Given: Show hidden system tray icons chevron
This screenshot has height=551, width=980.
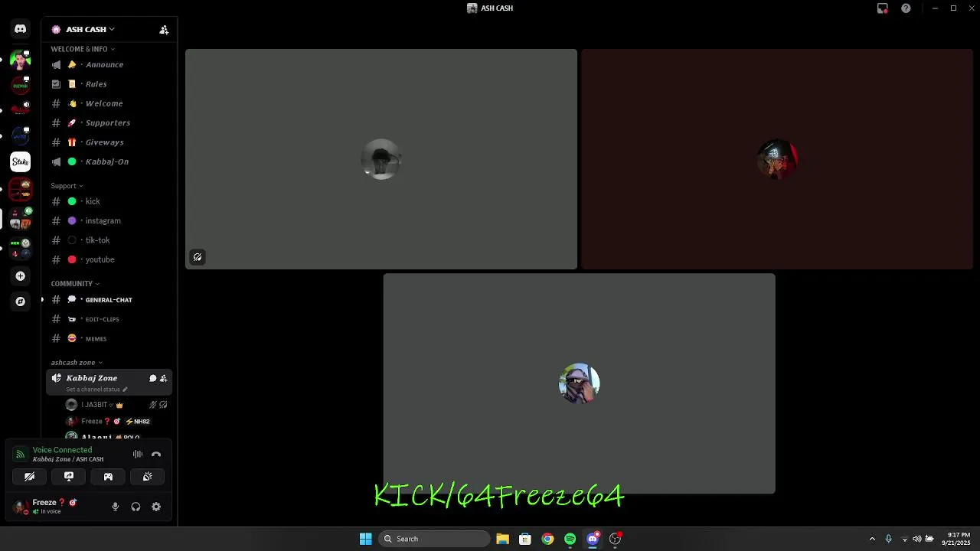Looking at the screenshot, I should 872,539.
